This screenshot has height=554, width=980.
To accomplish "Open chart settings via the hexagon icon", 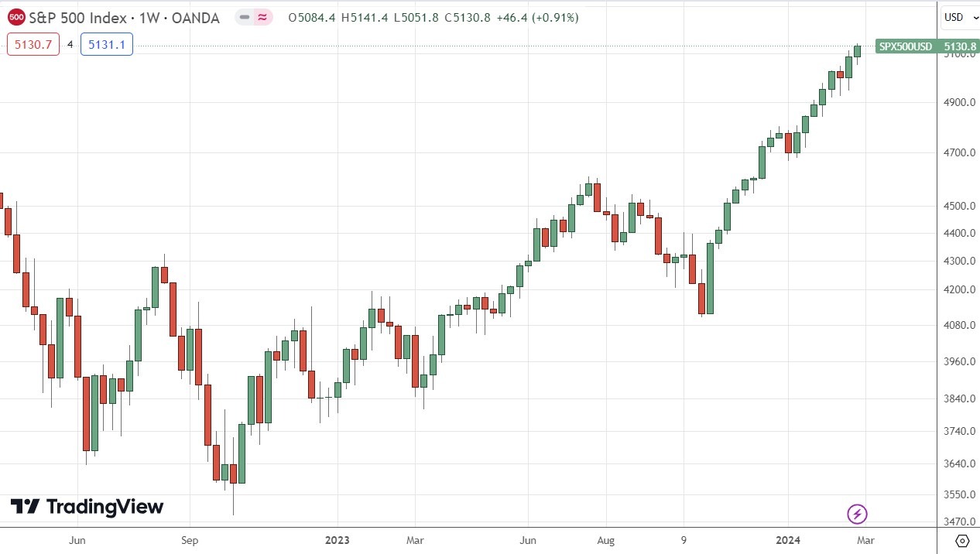I will [x=961, y=542].
